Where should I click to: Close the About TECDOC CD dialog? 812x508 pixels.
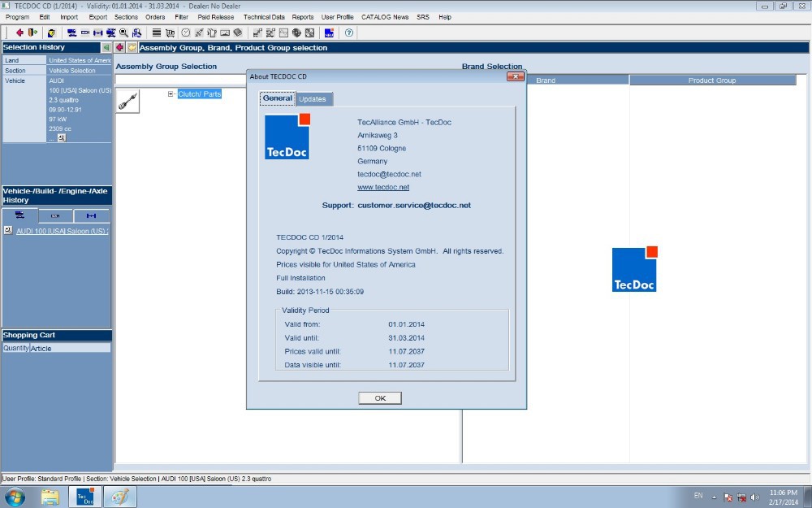coord(516,76)
